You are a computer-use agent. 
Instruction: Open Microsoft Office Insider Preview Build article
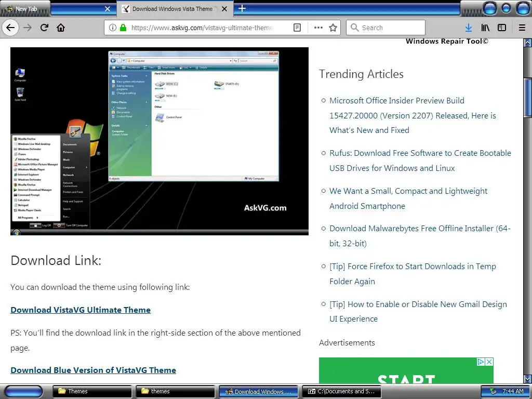pos(413,115)
